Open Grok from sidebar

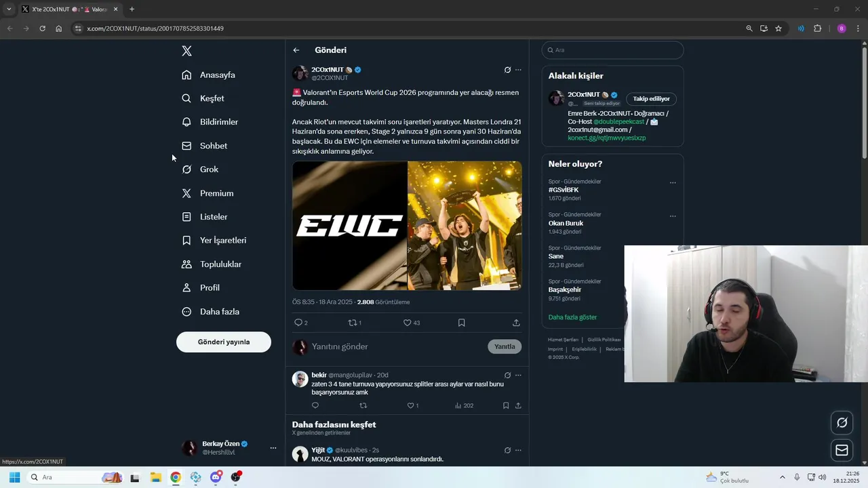point(200,169)
